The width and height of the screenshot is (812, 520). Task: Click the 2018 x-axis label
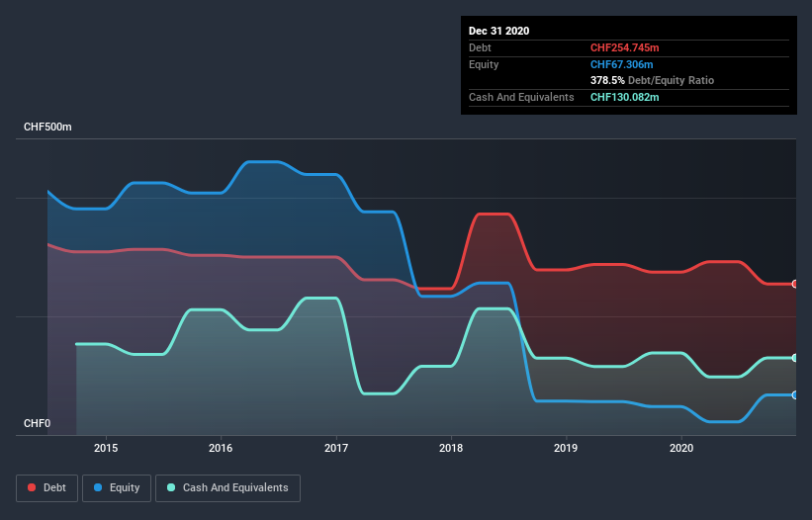pyautogui.click(x=451, y=448)
